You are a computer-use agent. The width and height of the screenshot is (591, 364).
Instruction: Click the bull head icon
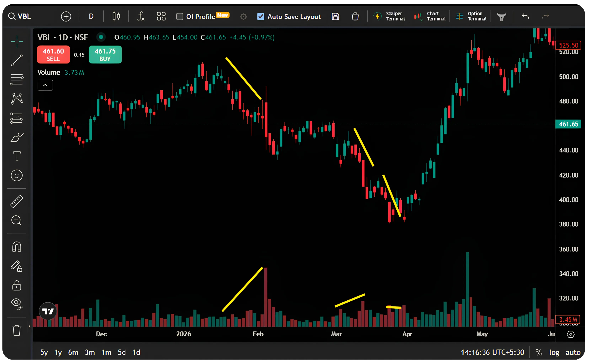(x=502, y=17)
